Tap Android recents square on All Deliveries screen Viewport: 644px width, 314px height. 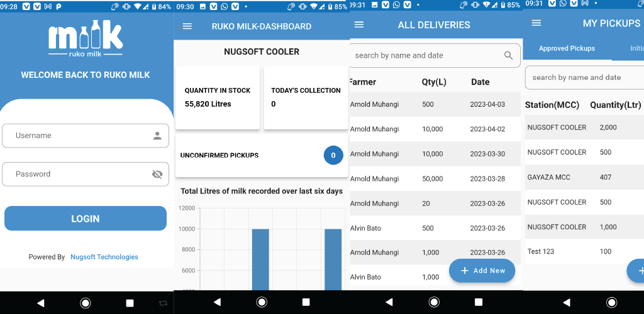[479, 302]
